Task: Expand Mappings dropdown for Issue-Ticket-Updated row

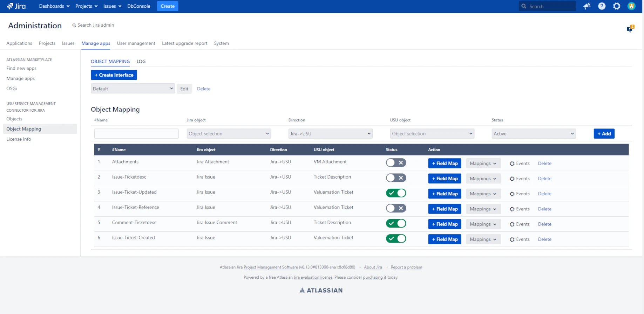Action: click(483, 194)
